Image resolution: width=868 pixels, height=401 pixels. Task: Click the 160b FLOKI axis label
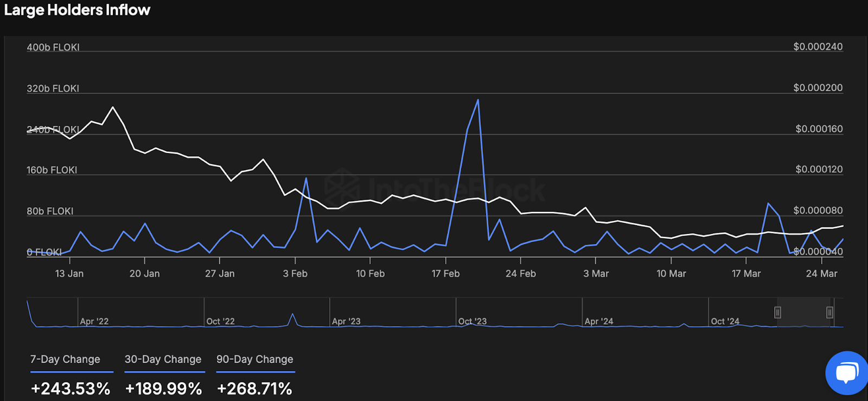point(52,170)
